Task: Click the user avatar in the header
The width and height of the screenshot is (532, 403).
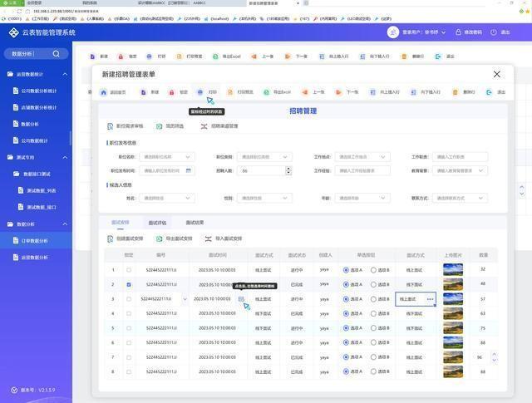Action: pos(393,32)
